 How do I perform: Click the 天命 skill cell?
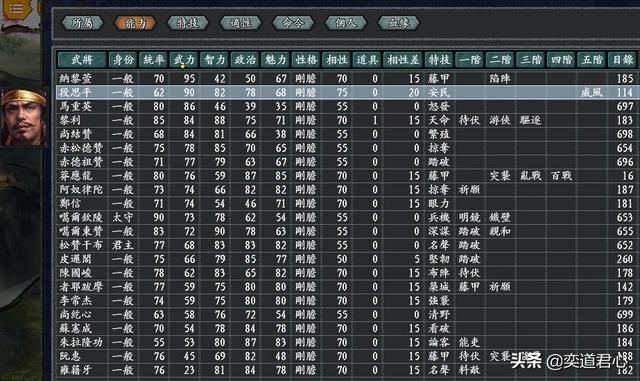pyautogui.click(x=439, y=120)
